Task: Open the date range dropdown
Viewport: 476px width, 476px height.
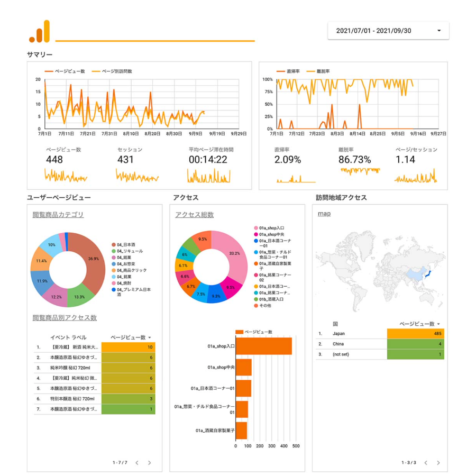Action: click(x=388, y=31)
